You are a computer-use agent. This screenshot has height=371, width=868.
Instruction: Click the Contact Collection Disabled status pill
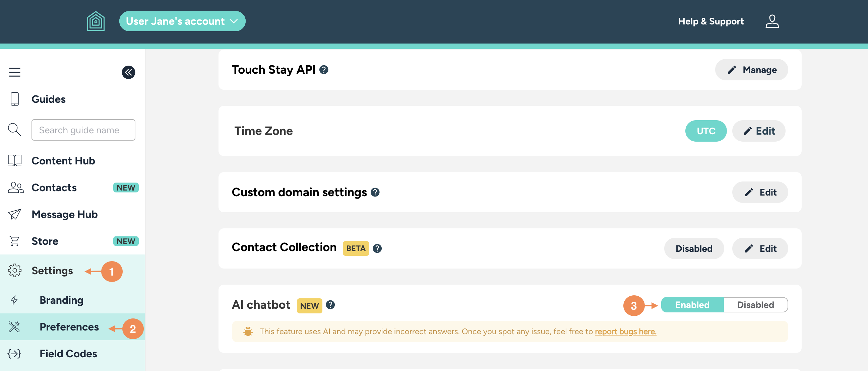click(x=694, y=248)
